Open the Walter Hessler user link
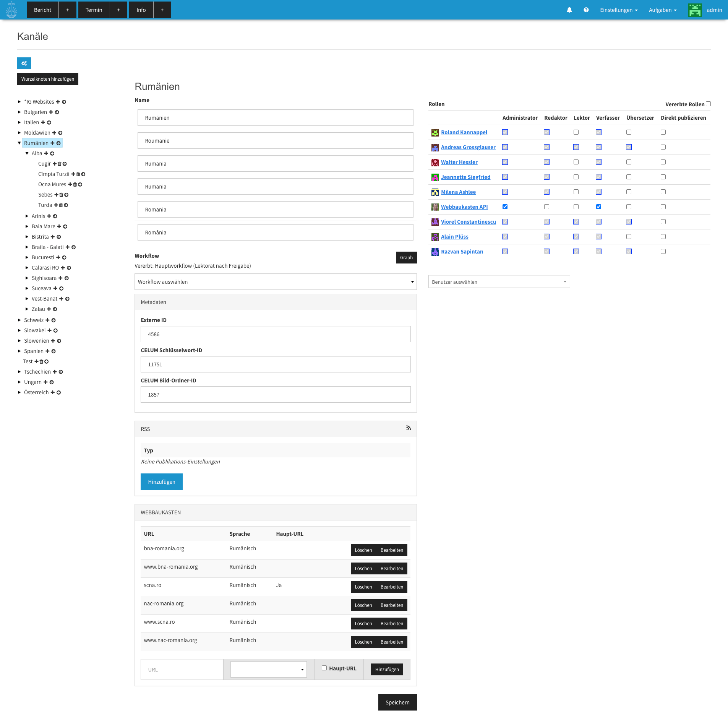The width and height of the screenshot is (728, 722). tap(459, 162)
